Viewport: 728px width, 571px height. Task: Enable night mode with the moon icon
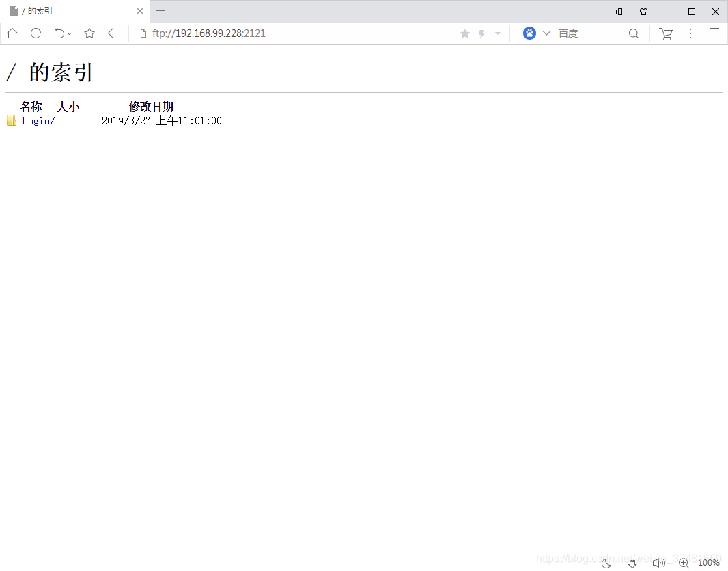pyautogui.click(x=605, y=562)
